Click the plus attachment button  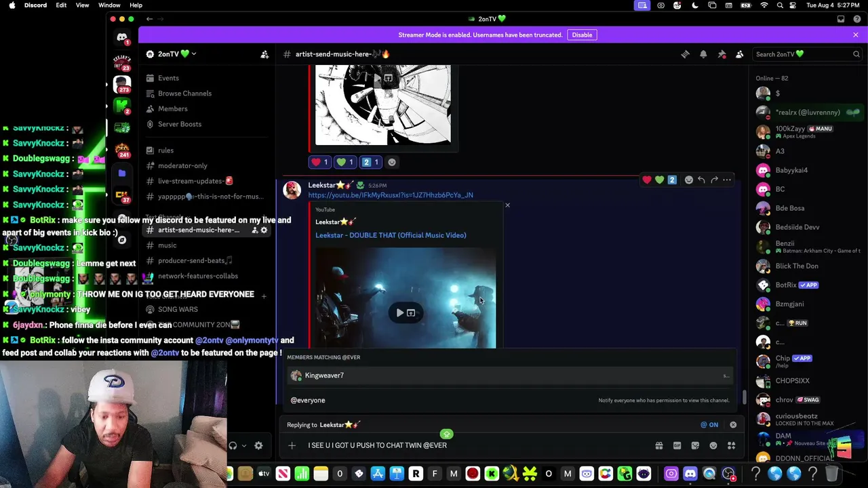[x=292, y=445]
